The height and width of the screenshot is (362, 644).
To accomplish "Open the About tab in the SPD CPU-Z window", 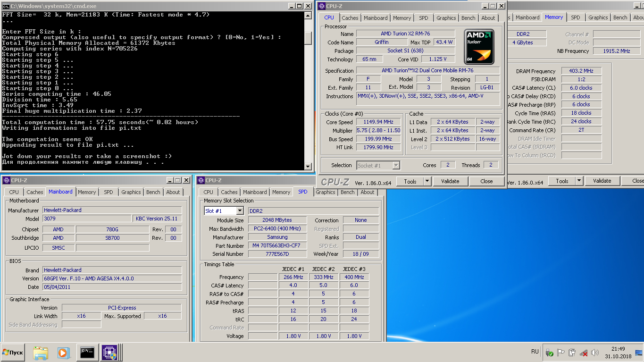I will [368, 192].
